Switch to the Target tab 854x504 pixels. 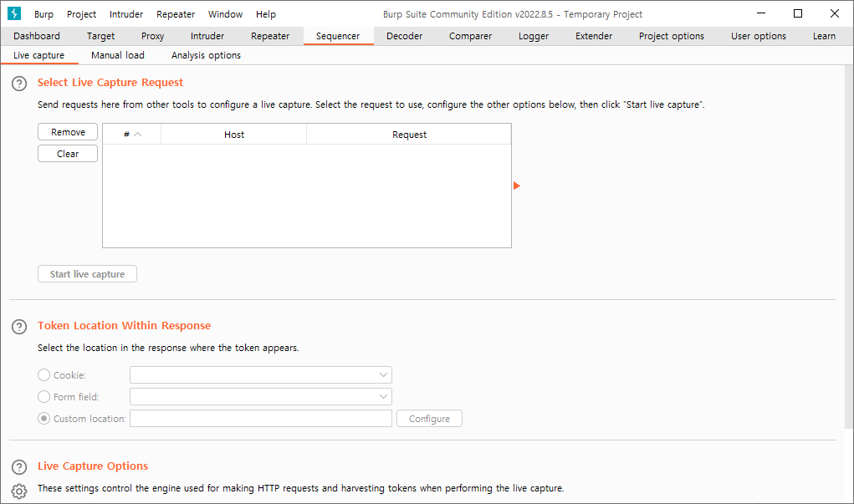coord(100,36)
